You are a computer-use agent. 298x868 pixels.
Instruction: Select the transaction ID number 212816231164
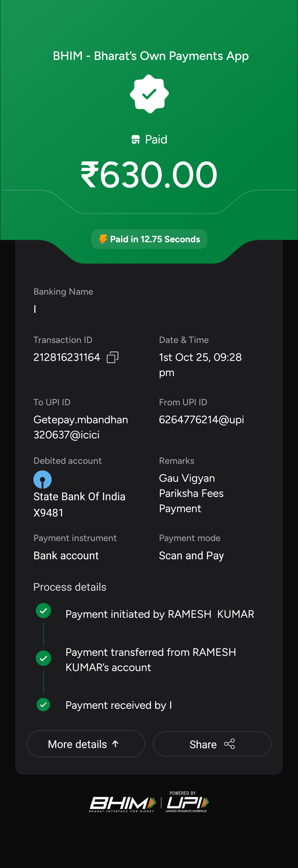[x=67, y=357]
